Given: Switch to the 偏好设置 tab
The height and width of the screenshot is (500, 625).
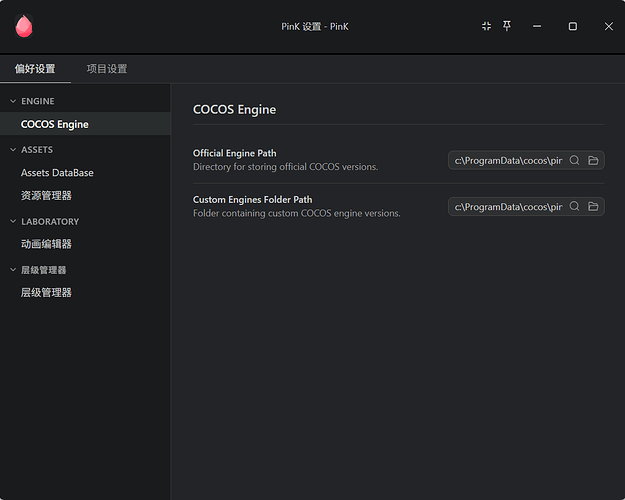Looking at the screenshot, I should pyautogui.click(x=35, y=69).
